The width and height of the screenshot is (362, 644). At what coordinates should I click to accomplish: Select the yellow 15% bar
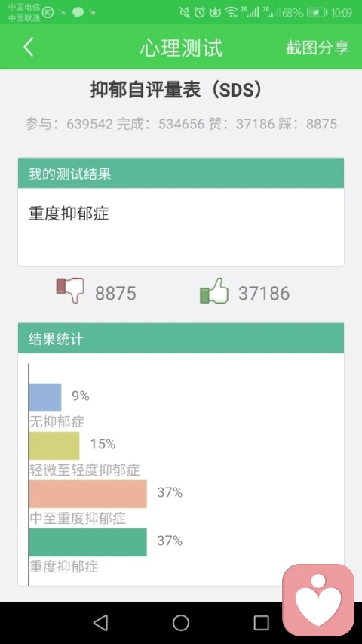tap(54, 445)
